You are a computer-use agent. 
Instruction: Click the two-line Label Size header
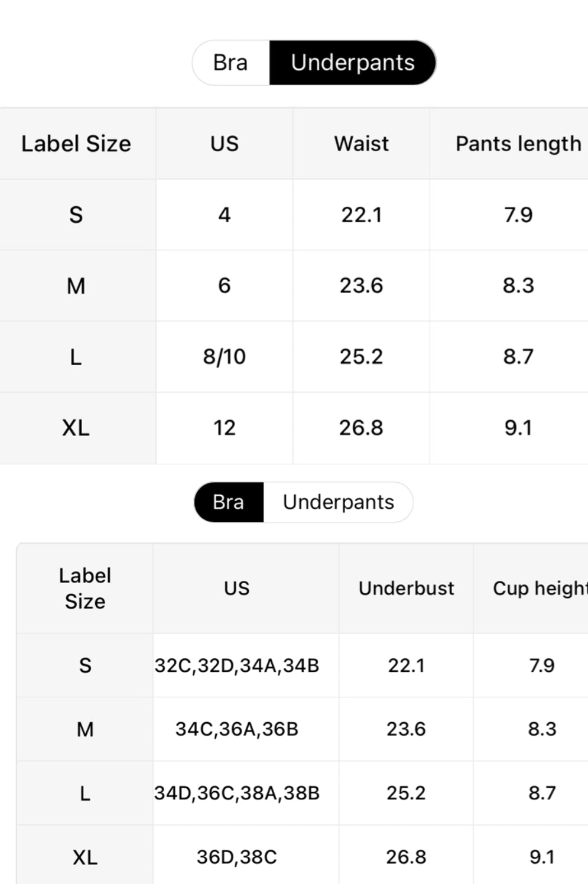pos(85,589)
